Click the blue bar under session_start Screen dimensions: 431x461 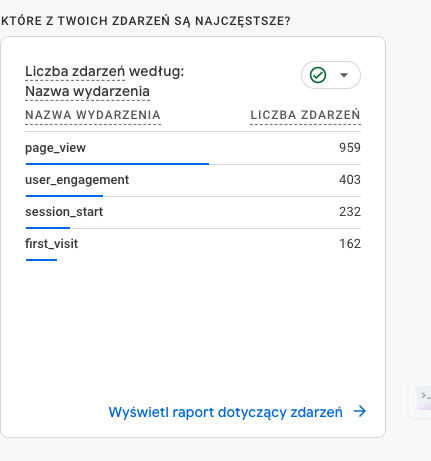(x=48, y=228)
